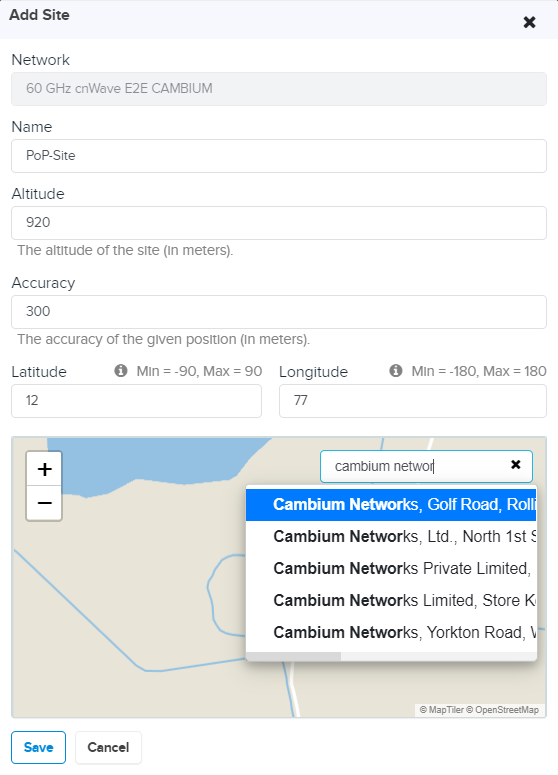
Task: Click the Altitude input field
Action: pyautogui.click(x=279, y=223)
